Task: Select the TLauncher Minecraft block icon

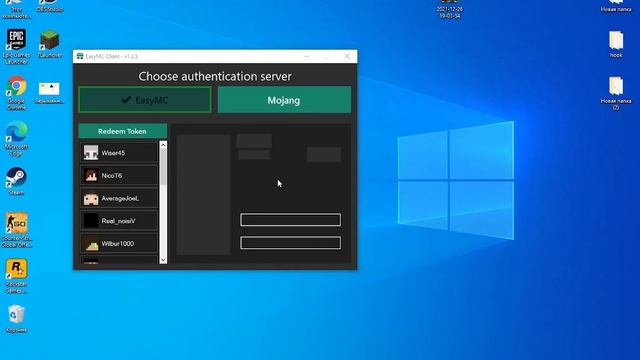Action: tap(50, 40)
